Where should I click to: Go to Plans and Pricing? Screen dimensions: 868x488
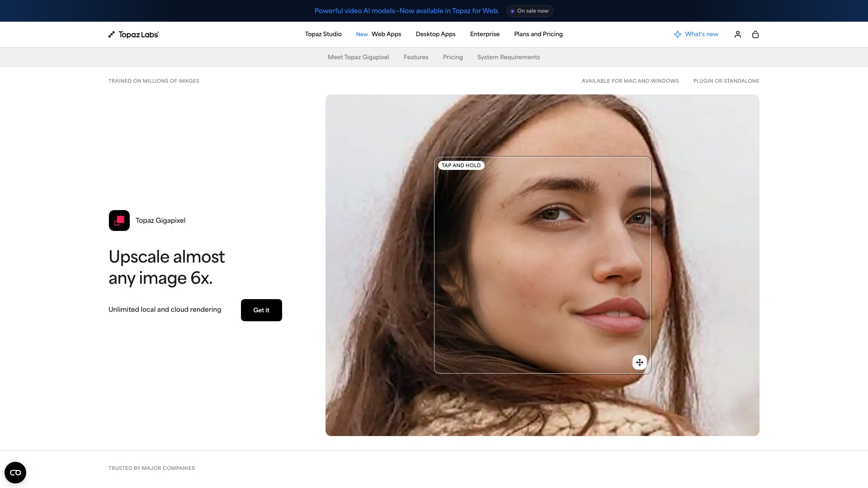point(538,34)
